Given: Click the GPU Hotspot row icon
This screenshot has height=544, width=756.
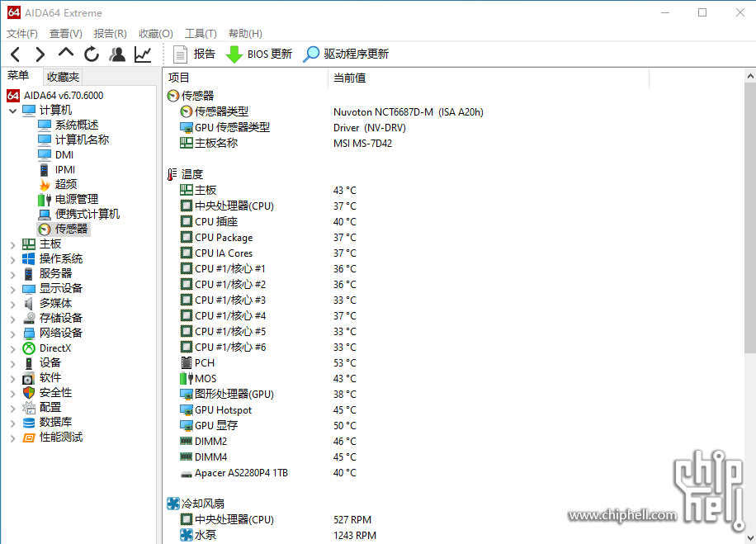Looking at the screenshot, I should [186, 410].
